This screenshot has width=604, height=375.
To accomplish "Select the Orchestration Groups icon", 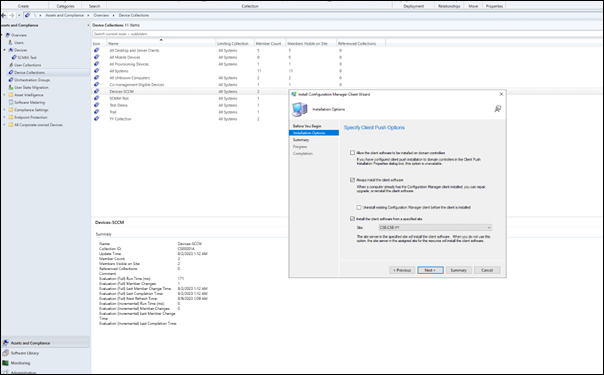I will 11,80.
